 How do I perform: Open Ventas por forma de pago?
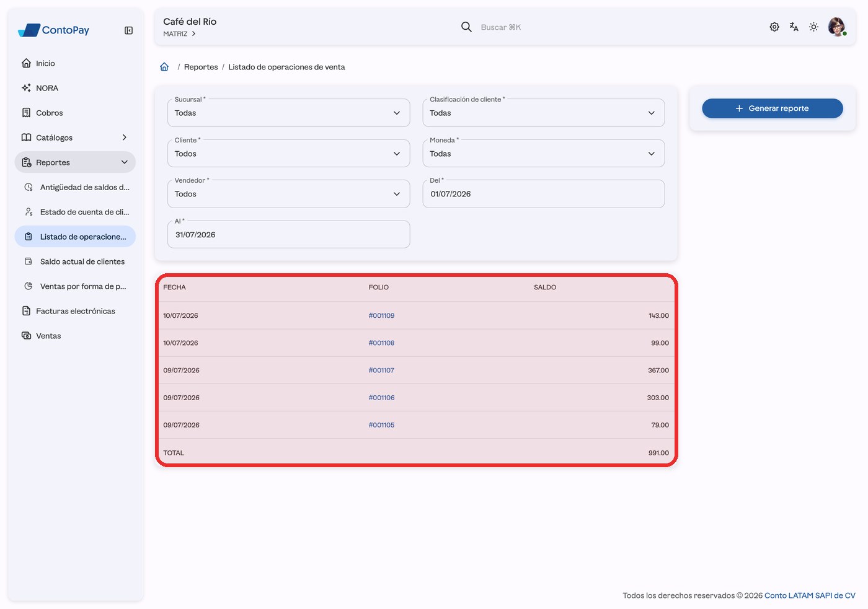(x=75, y=286)
